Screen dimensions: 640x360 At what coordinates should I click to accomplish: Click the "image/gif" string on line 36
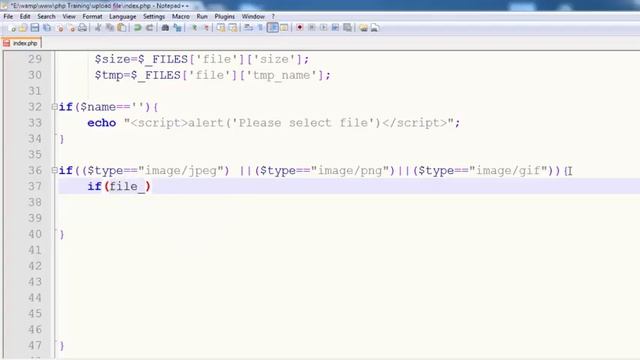click(x=508, y=170)
